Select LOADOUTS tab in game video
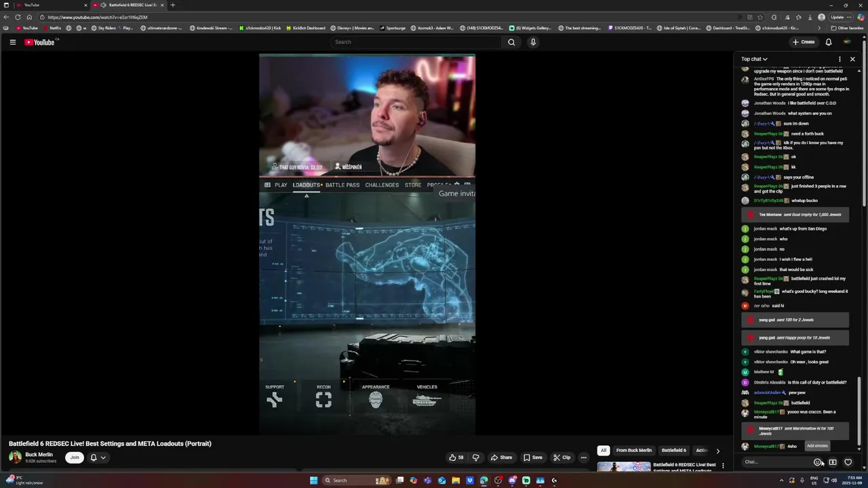Image resolution: width=868 pixels, height=488 pixels. pyautogui.click(x=307, y=185)
